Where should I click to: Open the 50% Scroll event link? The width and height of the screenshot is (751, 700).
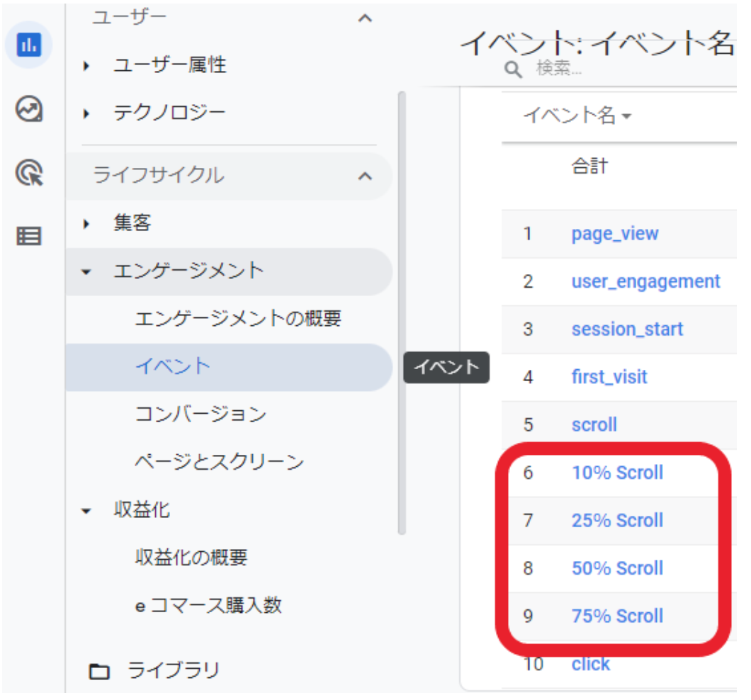point(617,568)
